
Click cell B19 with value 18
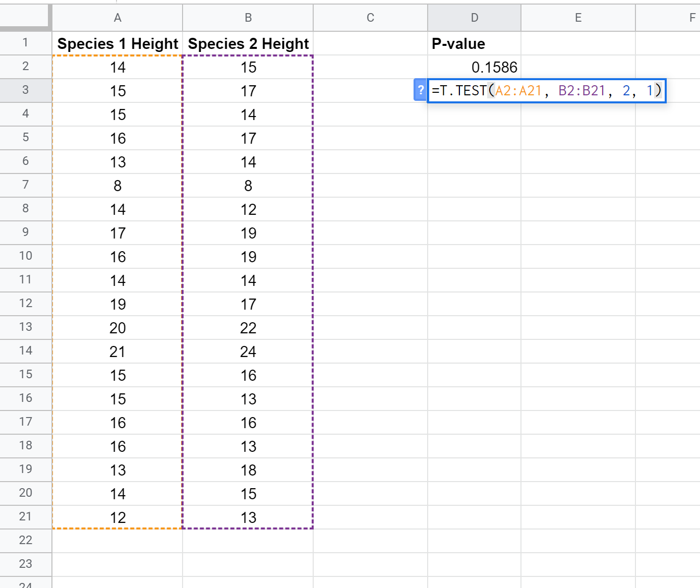point(248,470)
